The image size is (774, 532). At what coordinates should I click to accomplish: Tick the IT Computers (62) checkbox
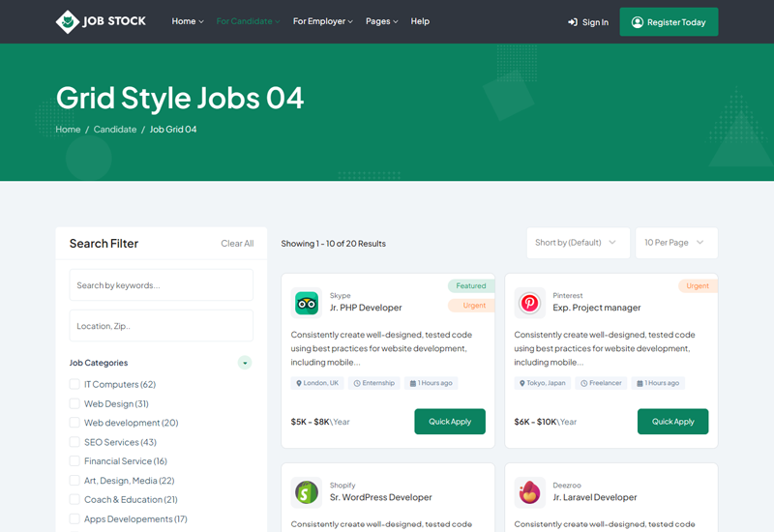[74, 384]
